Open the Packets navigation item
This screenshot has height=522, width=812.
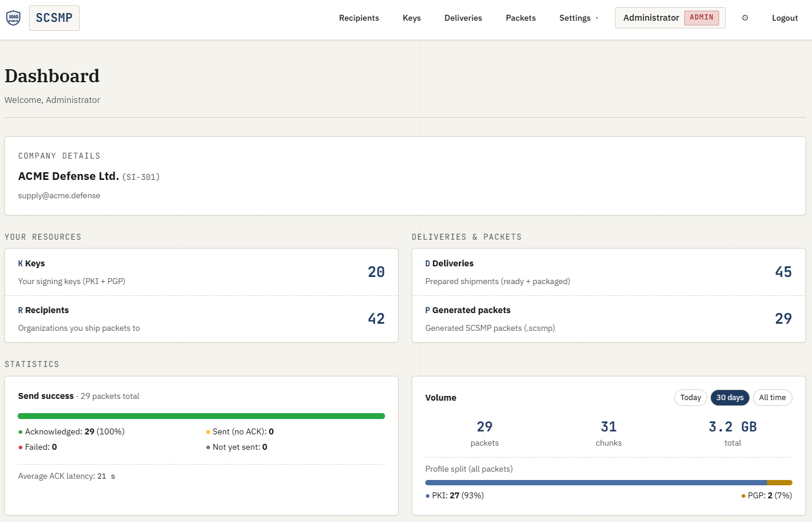tap(520, 18)
